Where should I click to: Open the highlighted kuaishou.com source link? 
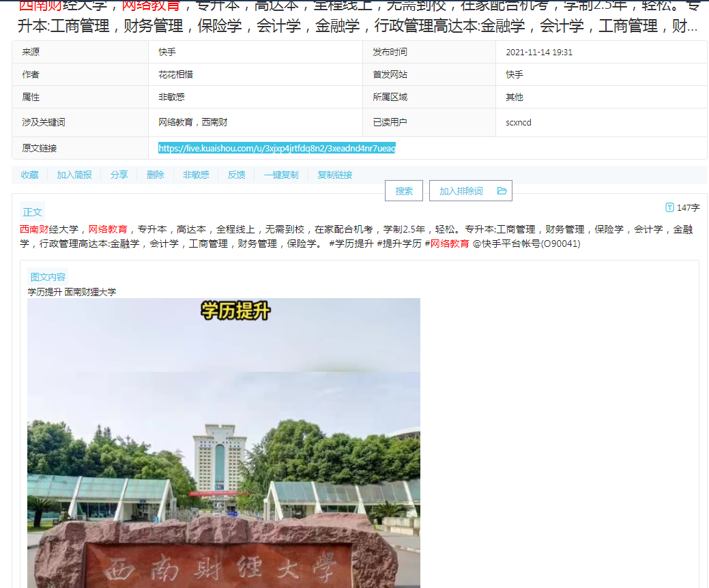coord(276,148)
